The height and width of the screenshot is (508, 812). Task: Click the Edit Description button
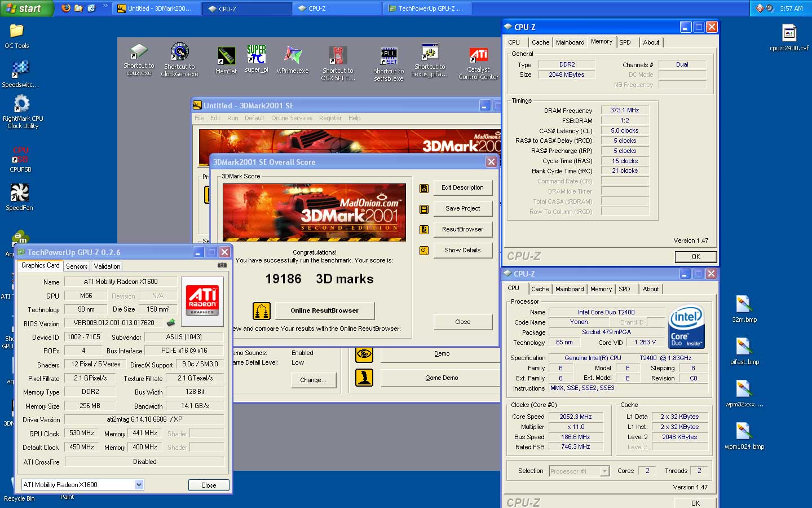(x=462, y=187)
